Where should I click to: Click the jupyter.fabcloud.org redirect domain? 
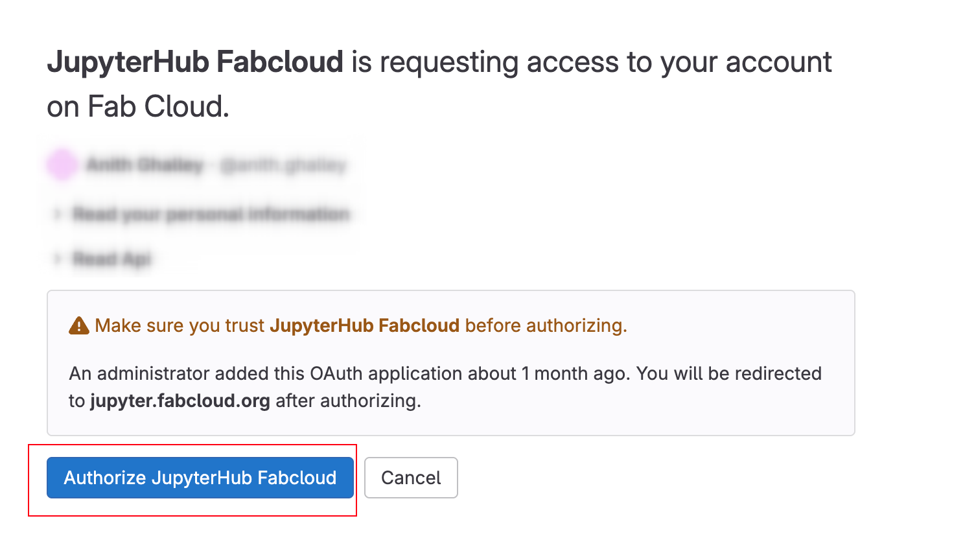[180, 401]
